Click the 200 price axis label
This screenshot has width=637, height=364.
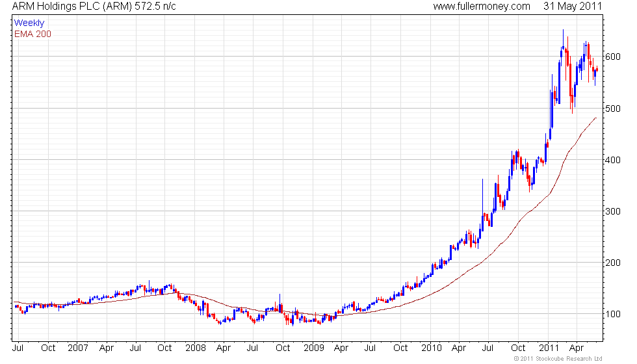[x=612, y=263]
